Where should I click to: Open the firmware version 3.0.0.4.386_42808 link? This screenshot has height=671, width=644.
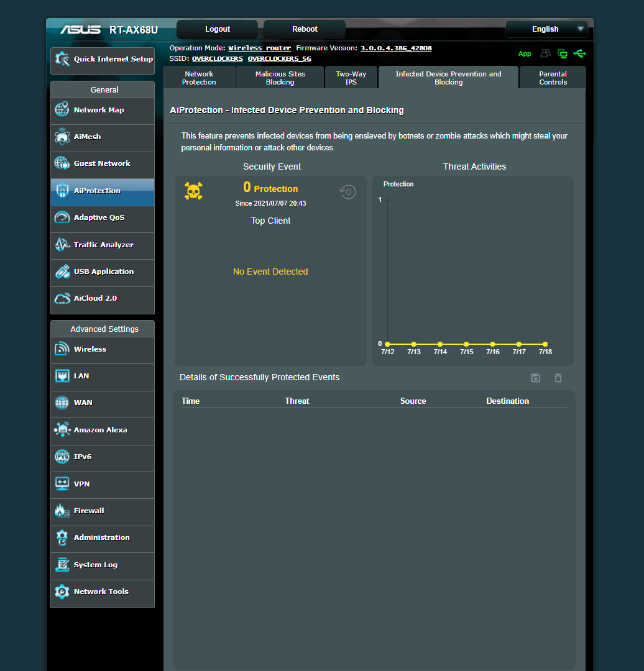click(396, 48)
